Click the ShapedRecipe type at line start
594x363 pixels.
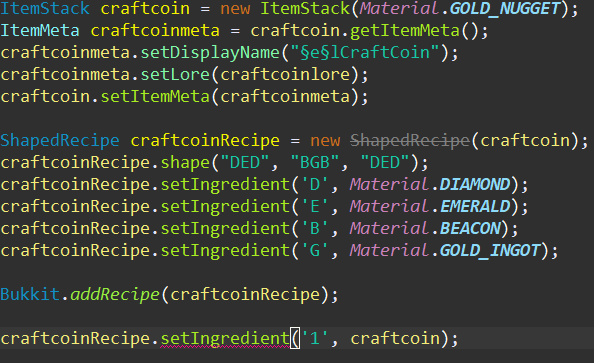point(60,141)
